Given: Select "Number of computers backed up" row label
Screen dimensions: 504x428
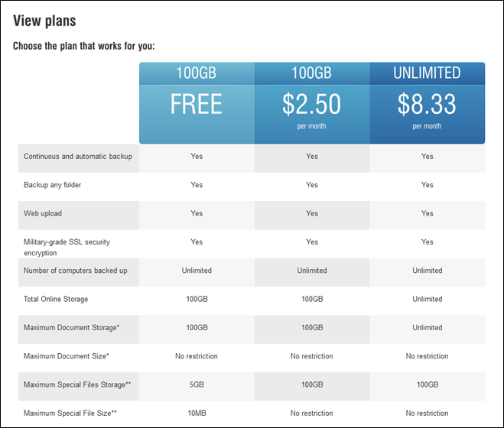Looking at the screenshot, I should [75, 271].
